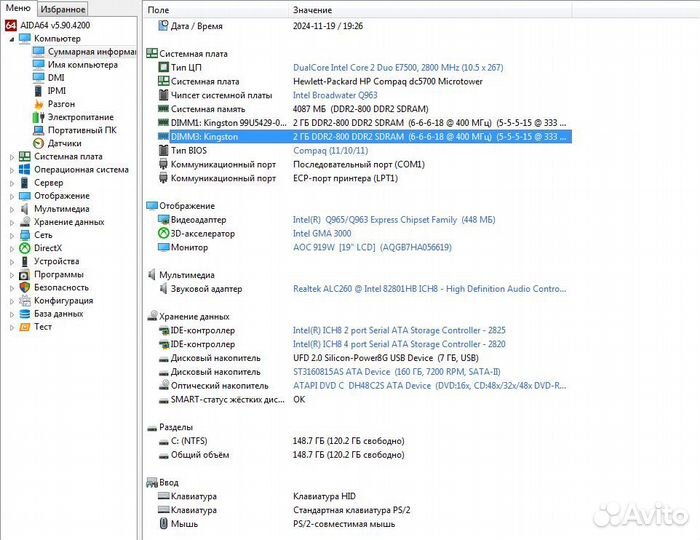The height and width of the screenshot is (540, 700).
Task: Click the Операционная система Windows icon
Action: [25, 170]
